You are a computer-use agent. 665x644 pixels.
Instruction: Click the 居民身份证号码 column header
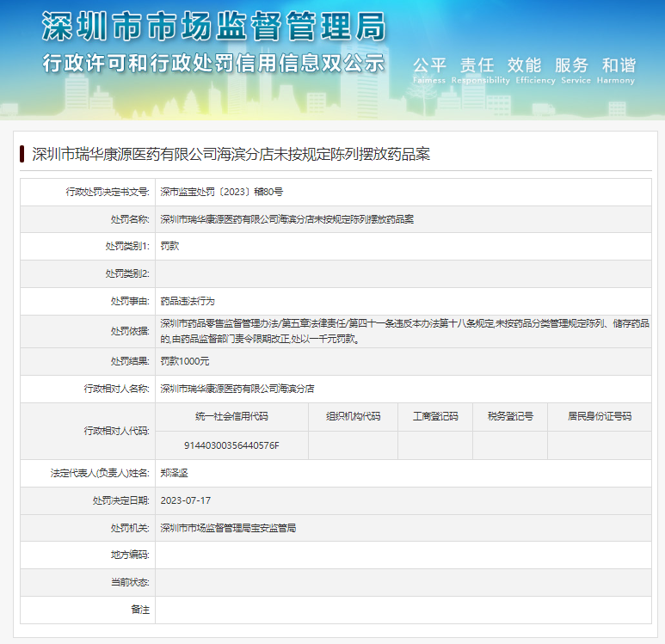(600, 416)
